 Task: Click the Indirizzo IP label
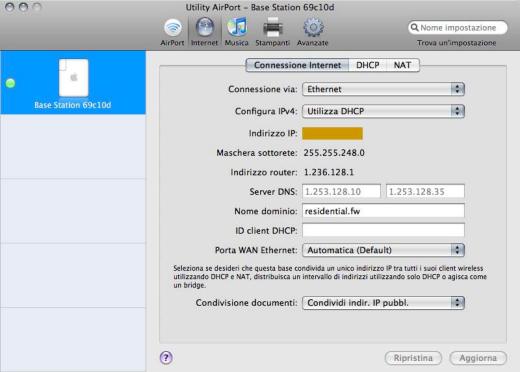click(x=273, y=133)
